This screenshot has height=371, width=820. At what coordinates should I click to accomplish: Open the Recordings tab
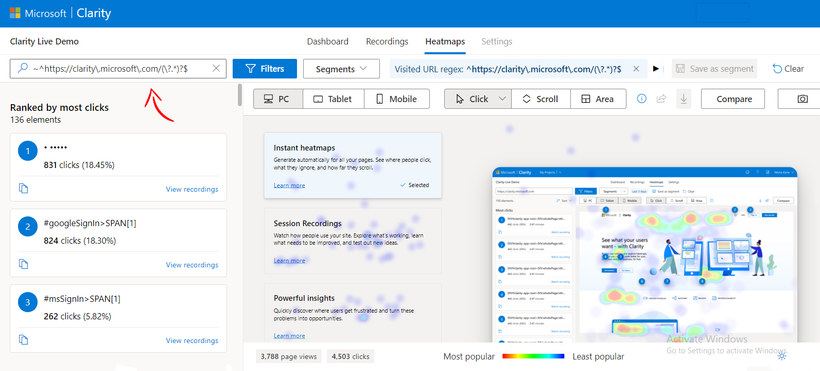(387, 41)
